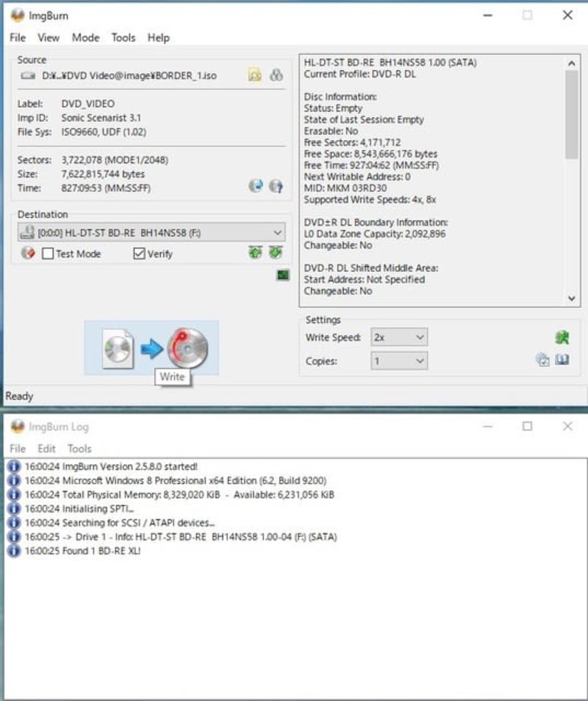The image size is (588, 701).
Task: Click the large Write image to disc button
Action: [152, 348]
